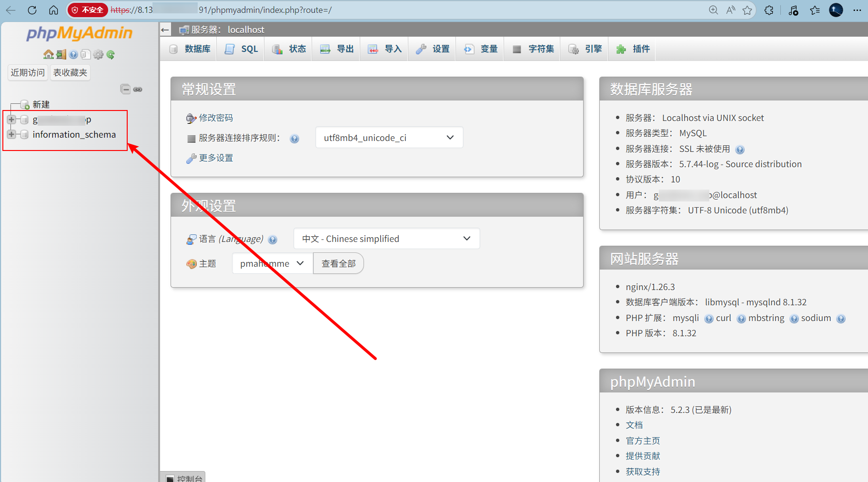This screenshot has width=868, height=482.
Task: Click help icon next to 语言 (Language)
Action: coord(273,240)
